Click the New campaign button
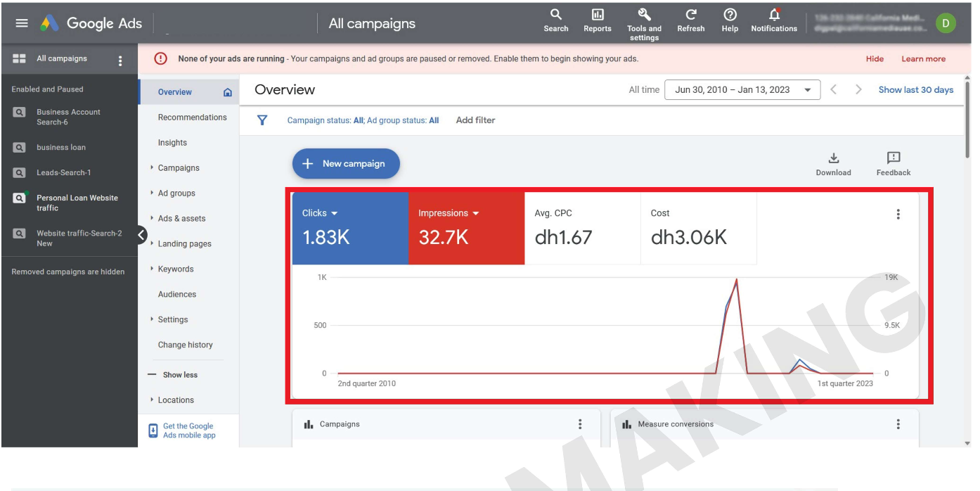The width and height of the screenshot is (980, 491). click(x=346, y=164)
